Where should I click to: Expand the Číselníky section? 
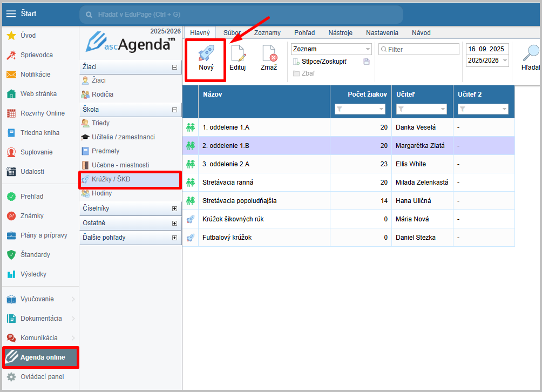coord(174,208)
